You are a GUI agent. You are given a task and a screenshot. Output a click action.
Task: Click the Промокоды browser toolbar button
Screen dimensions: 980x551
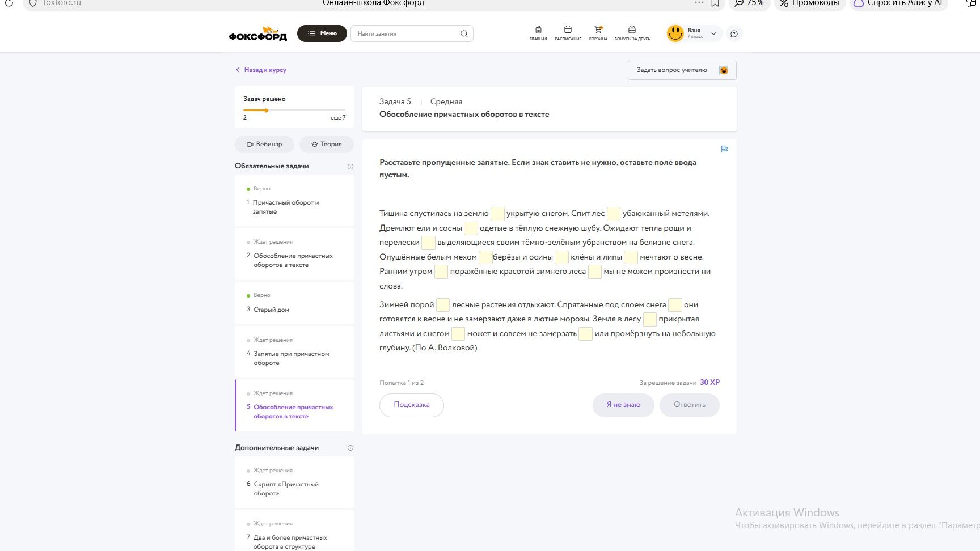[x=810, y=3]
